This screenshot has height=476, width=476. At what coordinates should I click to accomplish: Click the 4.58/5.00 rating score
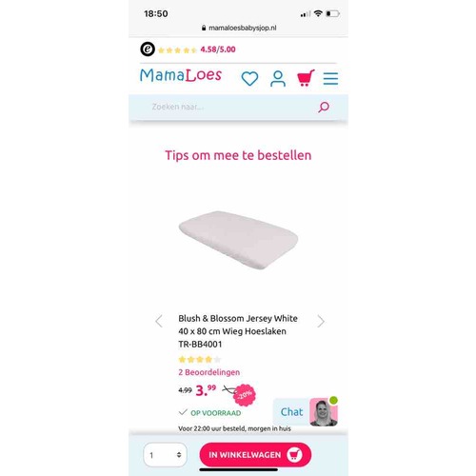click(x=218, y=50)
